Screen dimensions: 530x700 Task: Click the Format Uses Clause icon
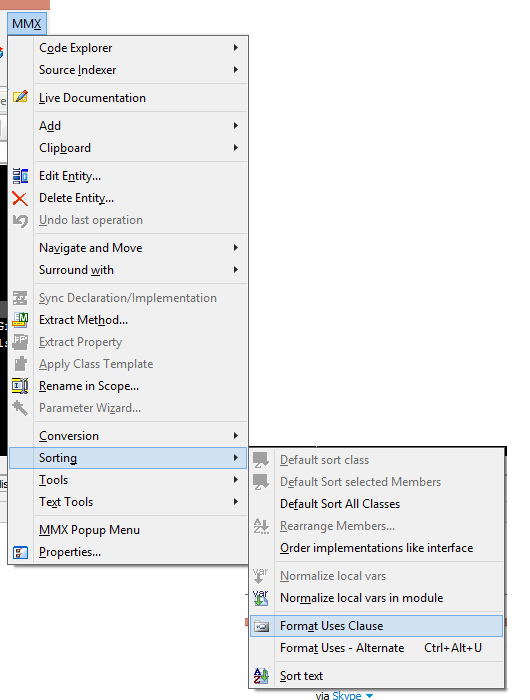click(x=261, y=626)
